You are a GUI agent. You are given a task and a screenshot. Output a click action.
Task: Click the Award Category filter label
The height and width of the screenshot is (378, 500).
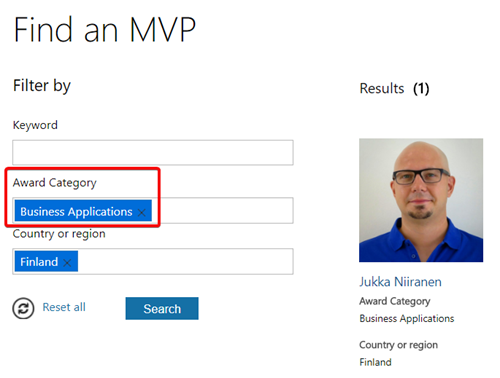pos(55,183)
